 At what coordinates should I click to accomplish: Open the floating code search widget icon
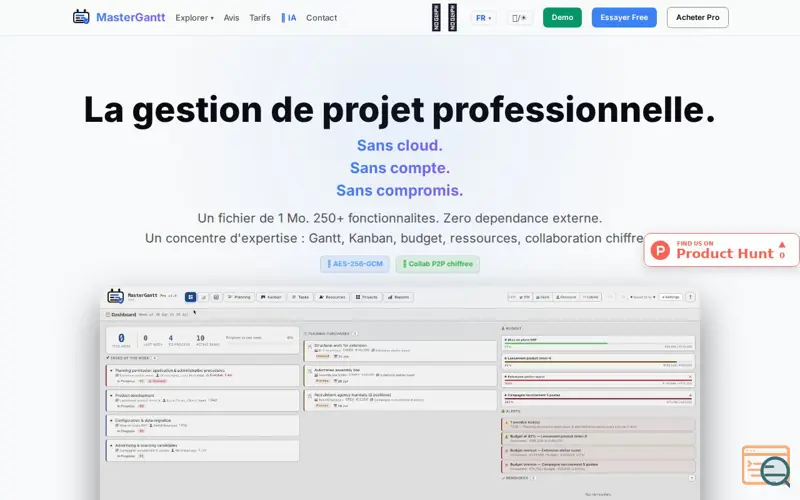[x=766, y=465]
